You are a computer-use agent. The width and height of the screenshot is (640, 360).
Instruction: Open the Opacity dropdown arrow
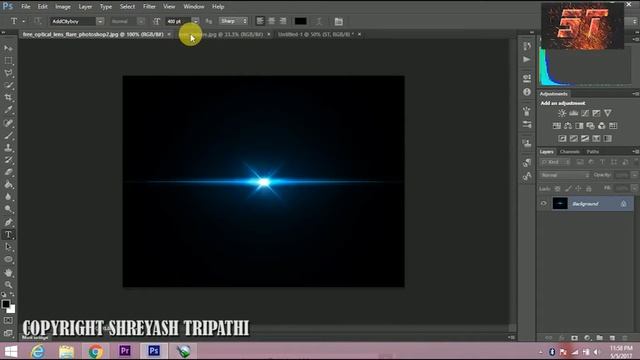(634, 175)
